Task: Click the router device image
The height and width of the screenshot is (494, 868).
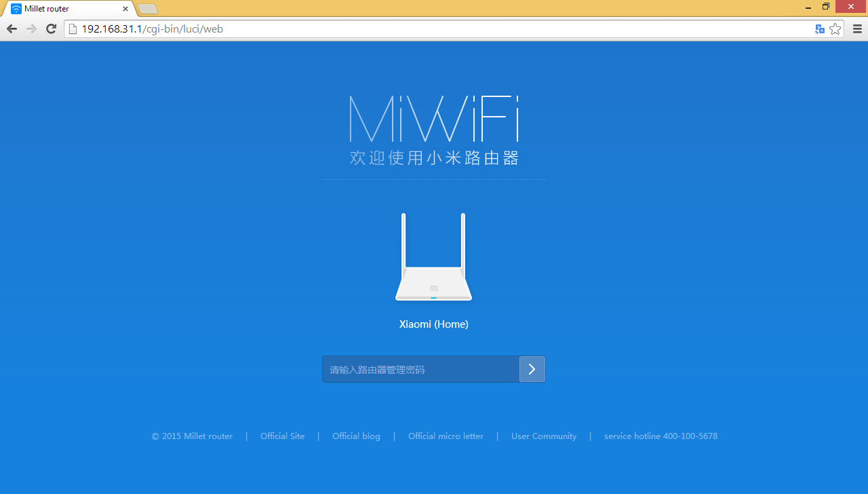Action: [433, 258]
